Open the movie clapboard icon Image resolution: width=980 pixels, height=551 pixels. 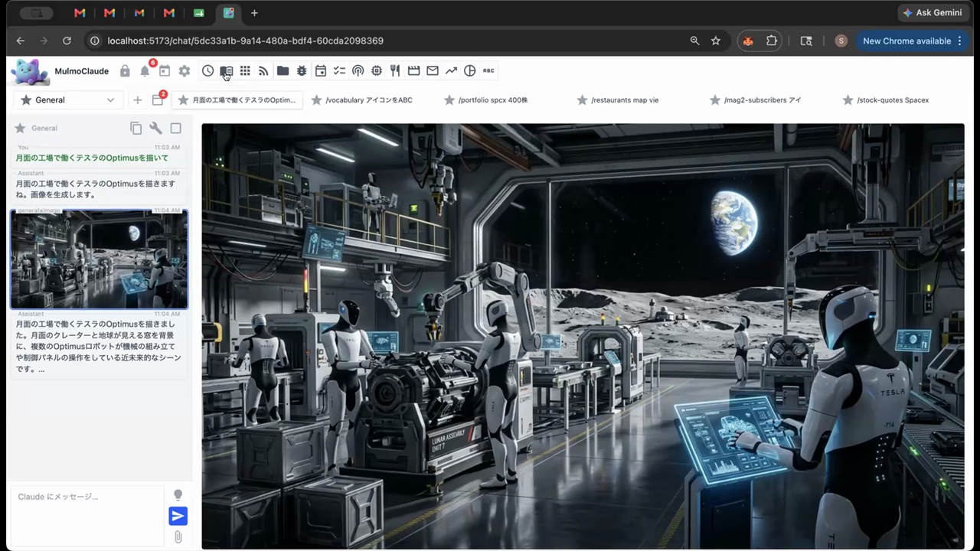pos(414,71)
